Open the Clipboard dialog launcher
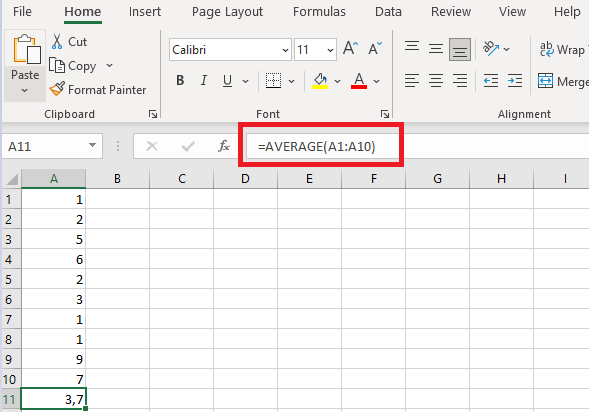The height and width of the screenshot is (412, 589). 153,114
